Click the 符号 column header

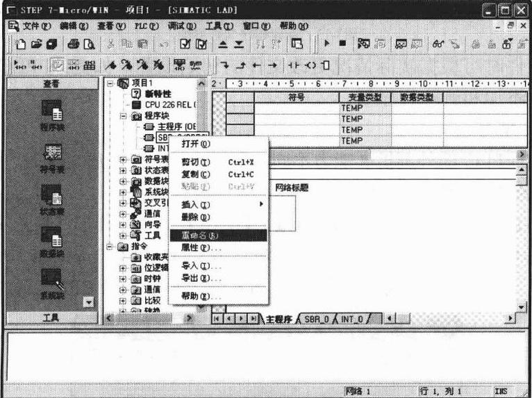click(297, 97)
